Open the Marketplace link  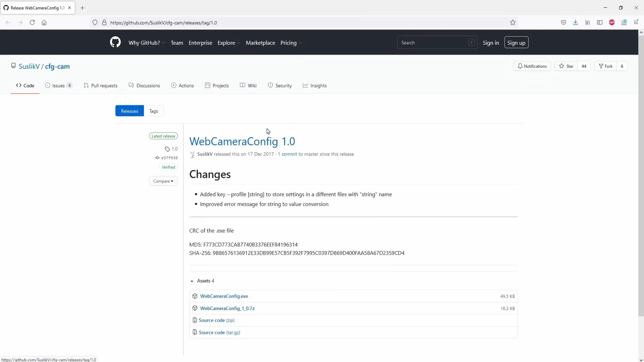[260, 43]
